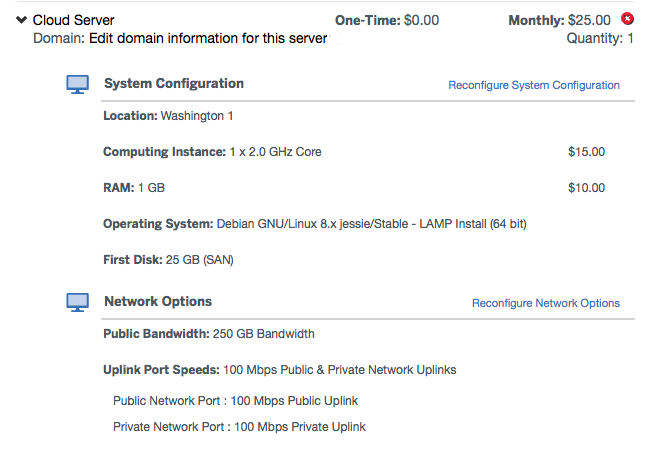Remove Cloud Server using red delete icon
The height and width of the screenshot is (451, 650).
pyautogui.click(x=627, y=19)
